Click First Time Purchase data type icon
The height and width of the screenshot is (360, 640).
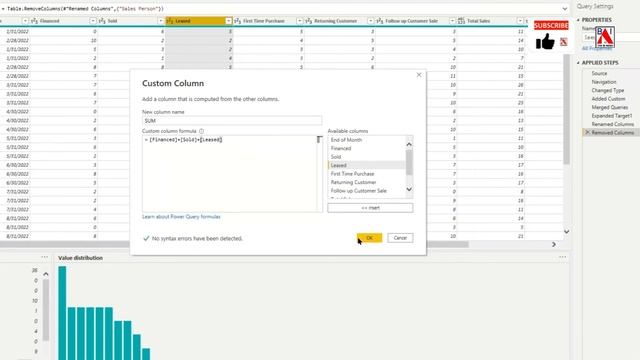coord(238,21)
